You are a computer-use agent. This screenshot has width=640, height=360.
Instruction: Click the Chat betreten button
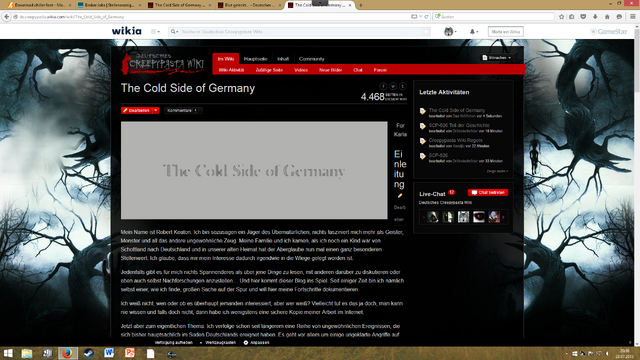click(x=488, y=192)
